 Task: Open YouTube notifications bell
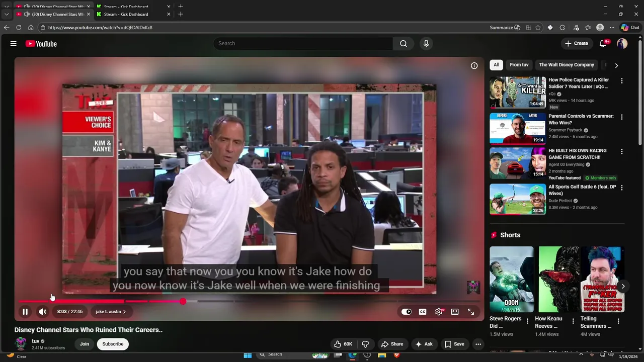click(x=603, y=44)
